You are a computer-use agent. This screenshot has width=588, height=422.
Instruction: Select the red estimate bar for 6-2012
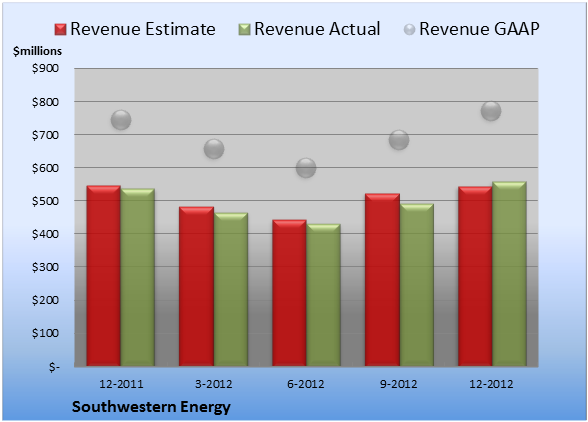click(x=290, y=293)
